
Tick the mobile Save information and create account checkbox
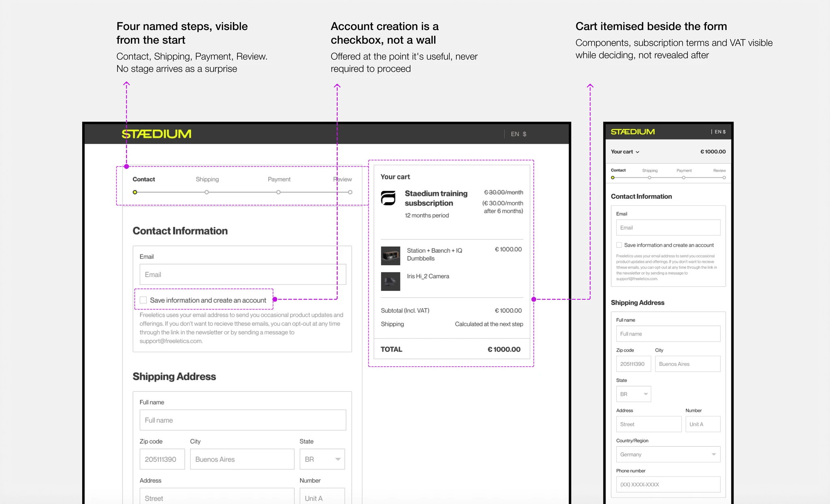point(619,245)
